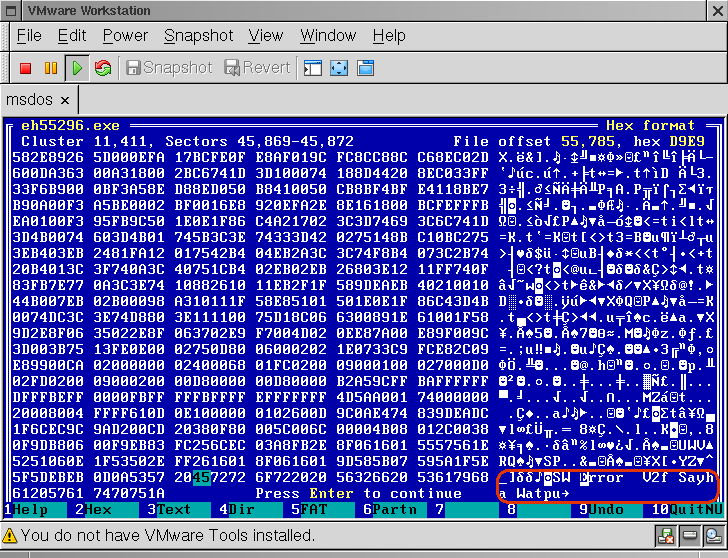Click the file offset value 55,785
This screenshot has width=728, height=558.
tap(588, 141)
